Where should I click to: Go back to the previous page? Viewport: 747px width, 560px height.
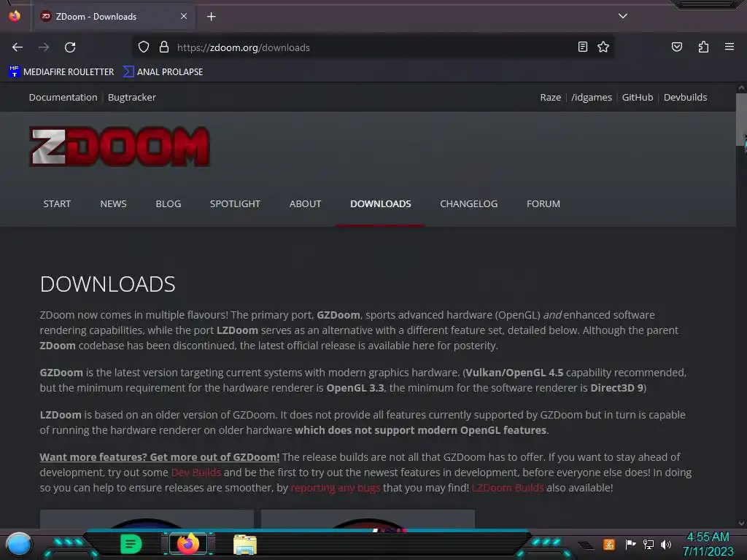(x=18, y=47)
